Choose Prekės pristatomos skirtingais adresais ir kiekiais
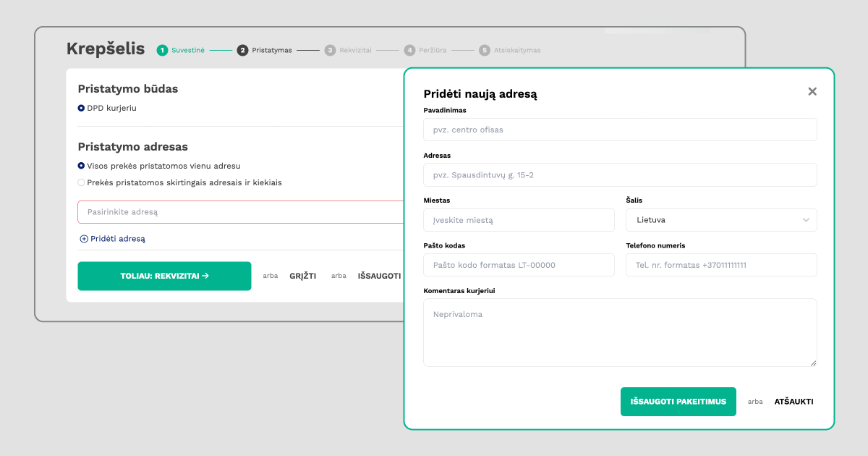Viewport: 868px width, 456px height. coord(82,182)
